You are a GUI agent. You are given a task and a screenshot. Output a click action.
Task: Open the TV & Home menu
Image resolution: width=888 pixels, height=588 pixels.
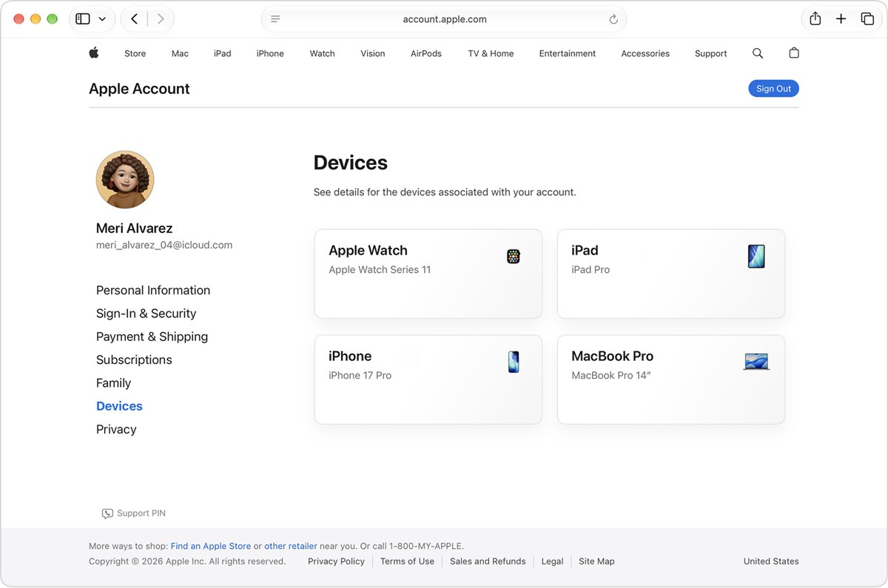491,53
